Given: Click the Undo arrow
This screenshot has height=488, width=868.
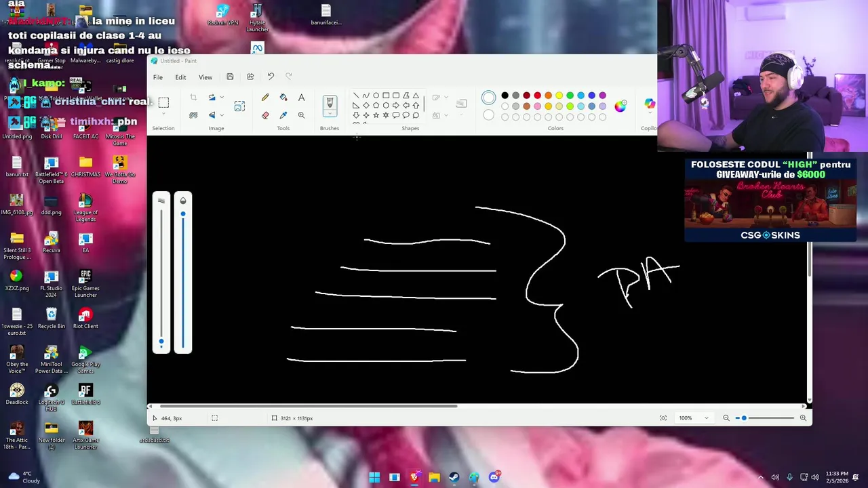Looking at the screenshot, I should 271,77.
